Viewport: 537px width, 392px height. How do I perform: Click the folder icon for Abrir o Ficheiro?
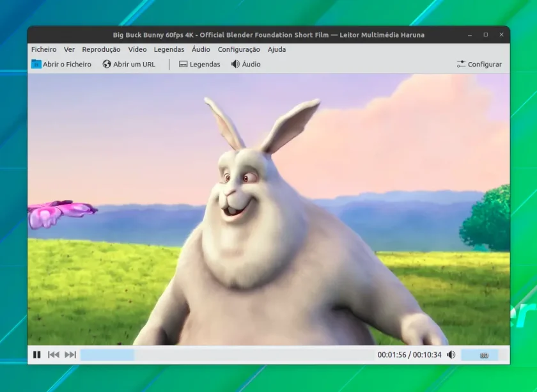pos(36,64)
